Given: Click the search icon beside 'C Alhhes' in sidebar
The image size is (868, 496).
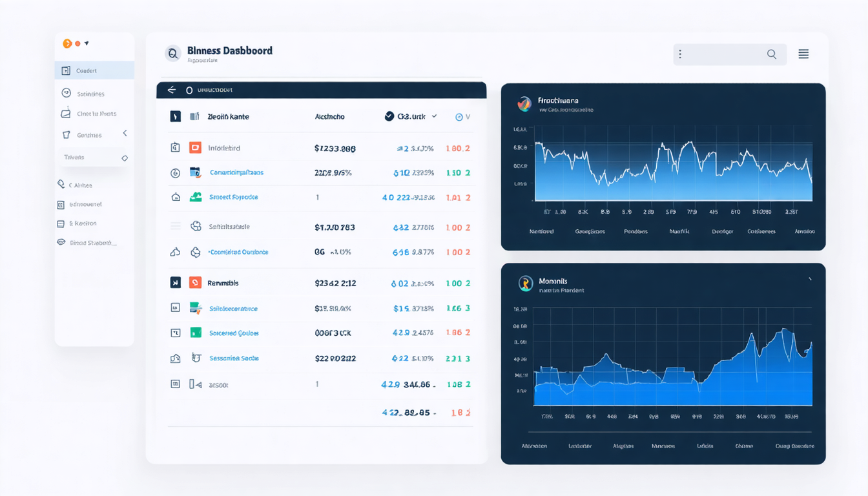Looking at the screenshot, I should 61,185.
